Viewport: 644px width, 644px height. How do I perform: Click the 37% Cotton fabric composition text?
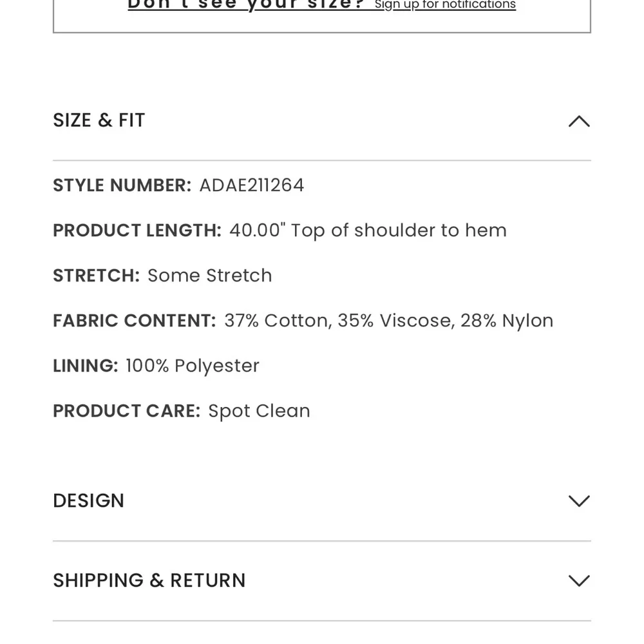(x=278, y=321)
